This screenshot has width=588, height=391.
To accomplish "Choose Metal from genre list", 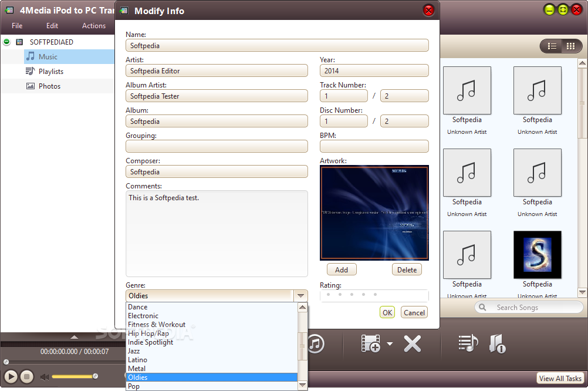I will coord(212,369).
